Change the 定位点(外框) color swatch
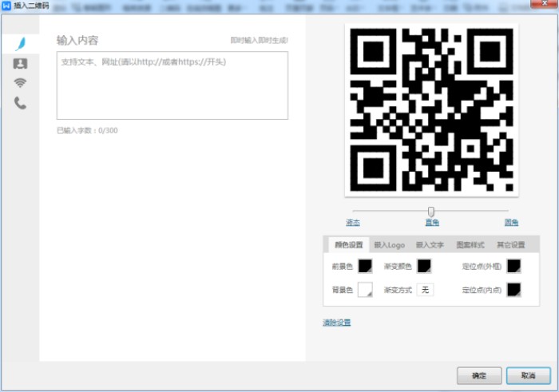This screenshot has height=392, width=559. 513,266
